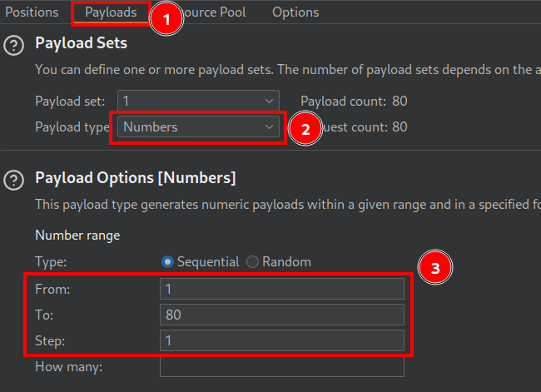This screenshot has width=541, height=392.
Task: Open help for Payload Options [Numbers]
Action: tap(14, 180)
